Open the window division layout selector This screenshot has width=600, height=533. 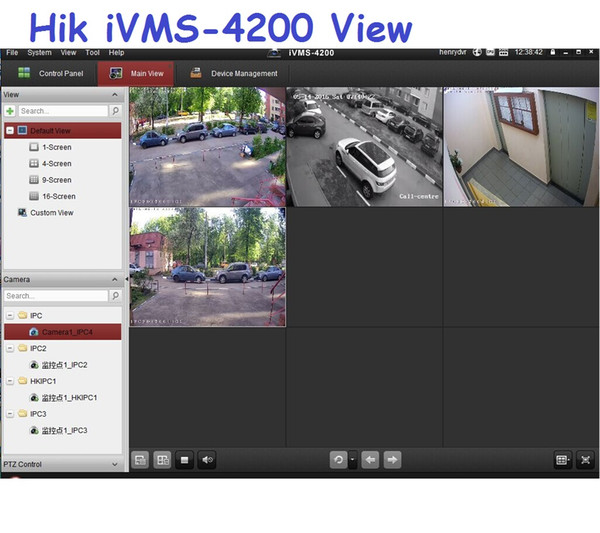point(562,460)
